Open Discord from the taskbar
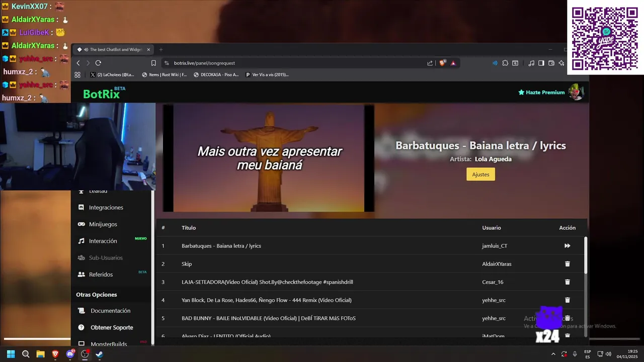 click(x=70, y=354)
